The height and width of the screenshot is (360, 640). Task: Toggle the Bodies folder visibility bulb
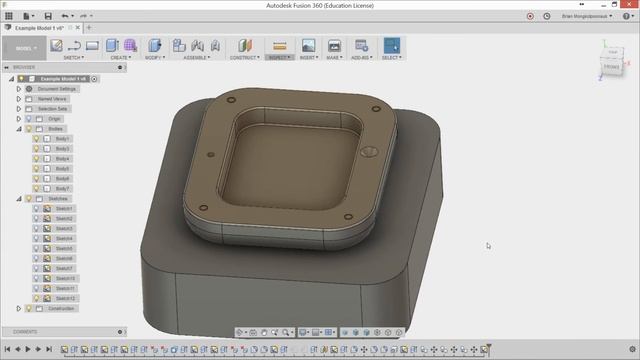tap(29, 129)
